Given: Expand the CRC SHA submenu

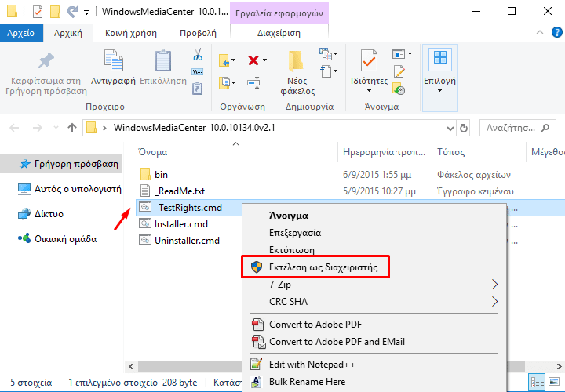Looking at the screenshot, I should 494,302.
